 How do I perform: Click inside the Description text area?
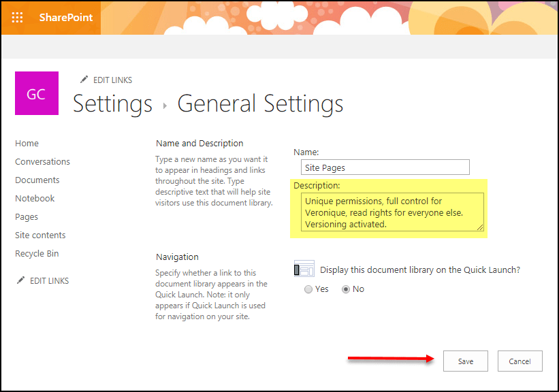click(392, 212)
